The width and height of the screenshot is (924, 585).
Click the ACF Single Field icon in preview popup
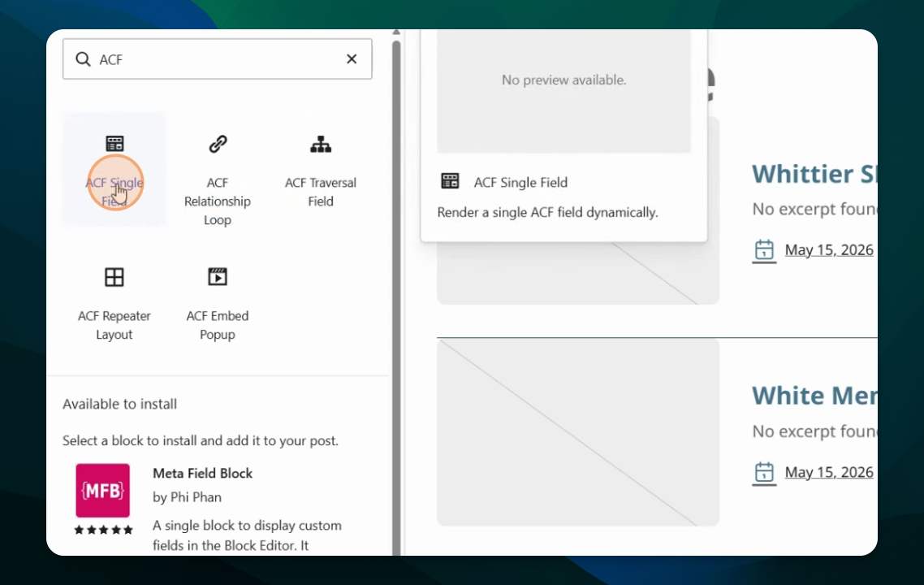pyautogui.click(x=450, y=181)
